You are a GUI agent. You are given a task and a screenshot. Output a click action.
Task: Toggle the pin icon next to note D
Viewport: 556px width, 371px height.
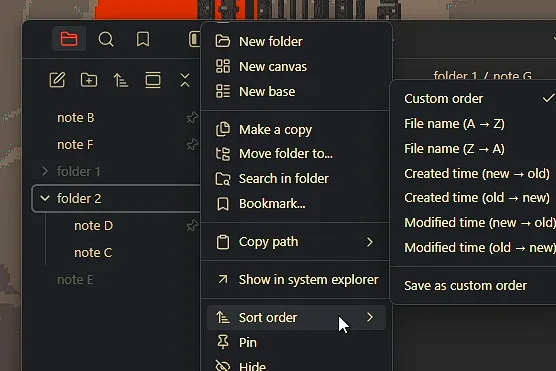(192, 225)
